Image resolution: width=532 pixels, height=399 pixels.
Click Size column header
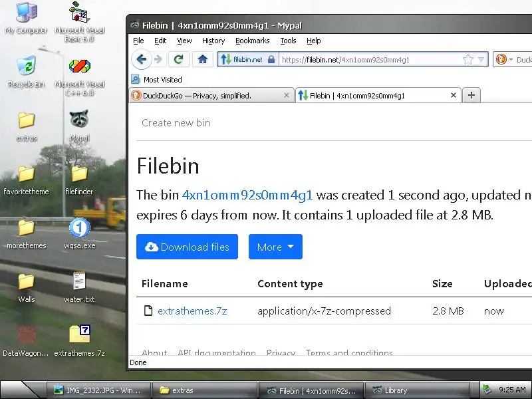click(442, 284)
